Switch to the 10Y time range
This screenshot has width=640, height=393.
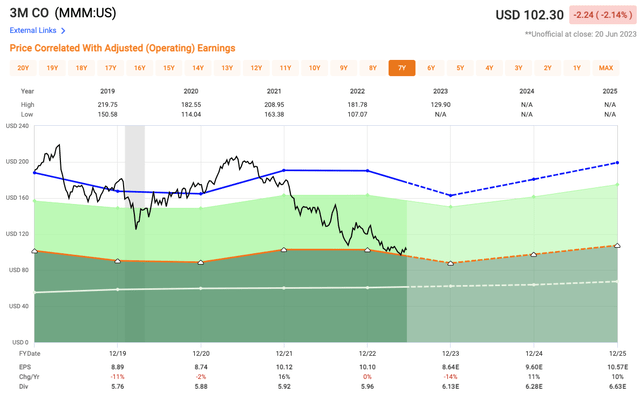point(314,68)
